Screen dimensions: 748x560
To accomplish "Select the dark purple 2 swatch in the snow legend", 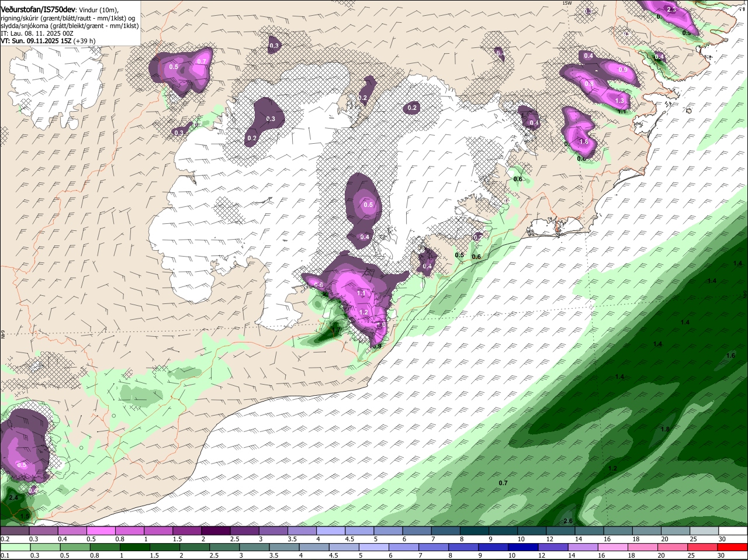I will [x=215, y=531].
